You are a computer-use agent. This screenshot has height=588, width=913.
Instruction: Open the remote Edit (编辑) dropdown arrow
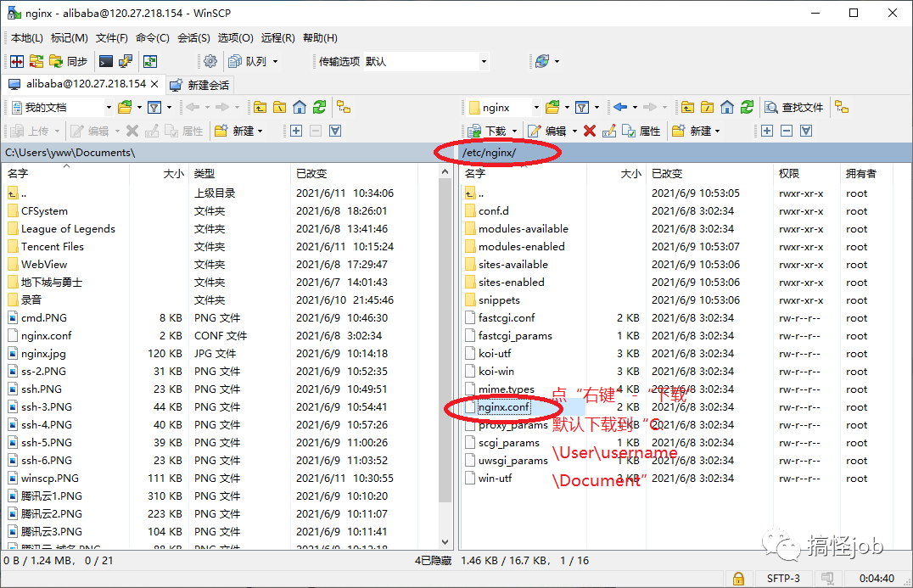point(574,131)
